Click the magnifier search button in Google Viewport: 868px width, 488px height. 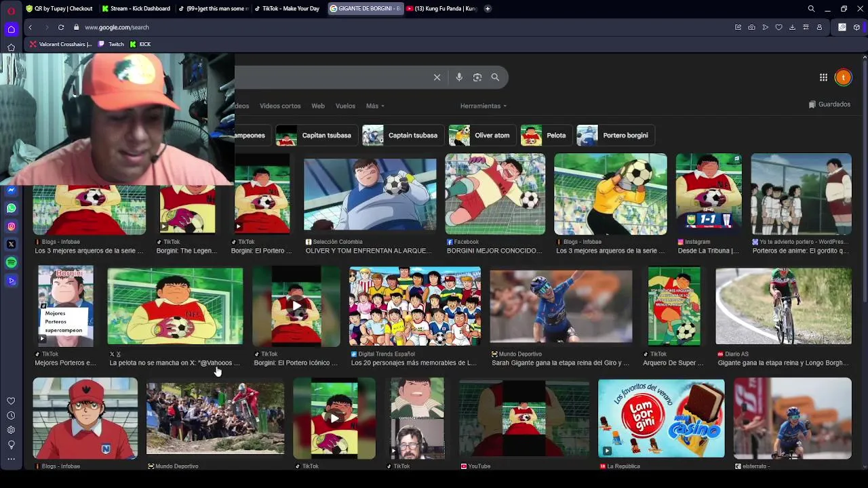(495, 77)
